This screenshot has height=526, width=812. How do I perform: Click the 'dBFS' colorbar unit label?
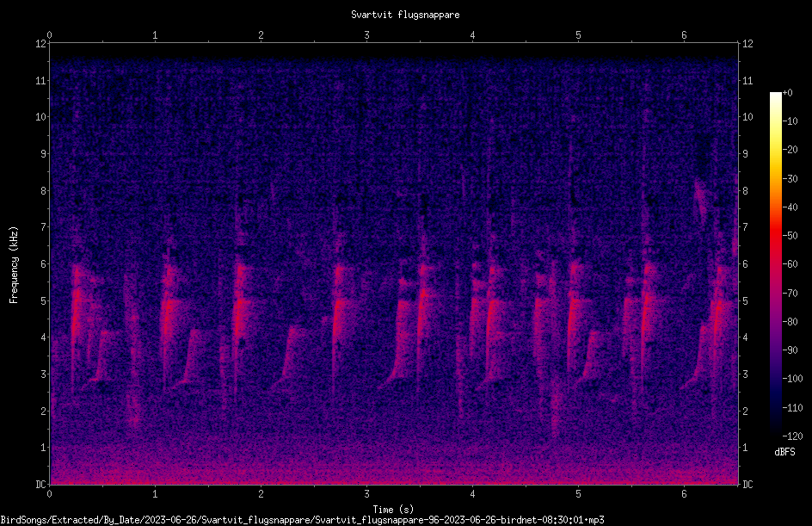784,452
